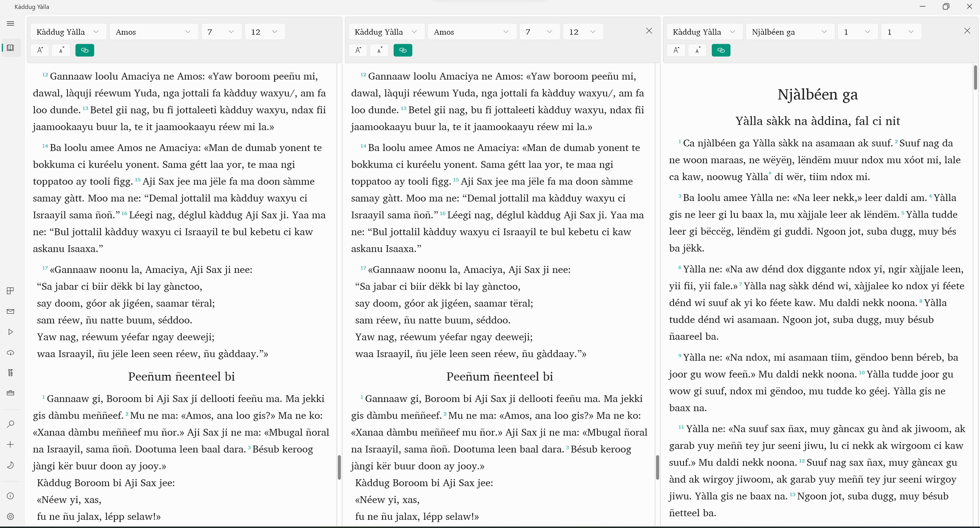The width and height of the screenshot is (980, 528).
Task: Open the info icon in sidebar
Action: (x=11, y=496)
